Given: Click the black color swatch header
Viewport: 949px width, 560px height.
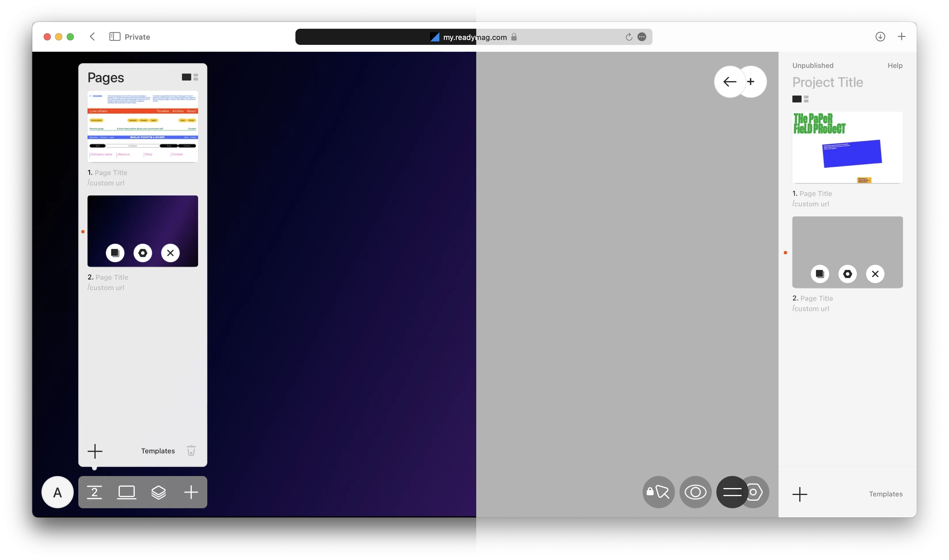Looking at the screenshot, I should [797, 99].
